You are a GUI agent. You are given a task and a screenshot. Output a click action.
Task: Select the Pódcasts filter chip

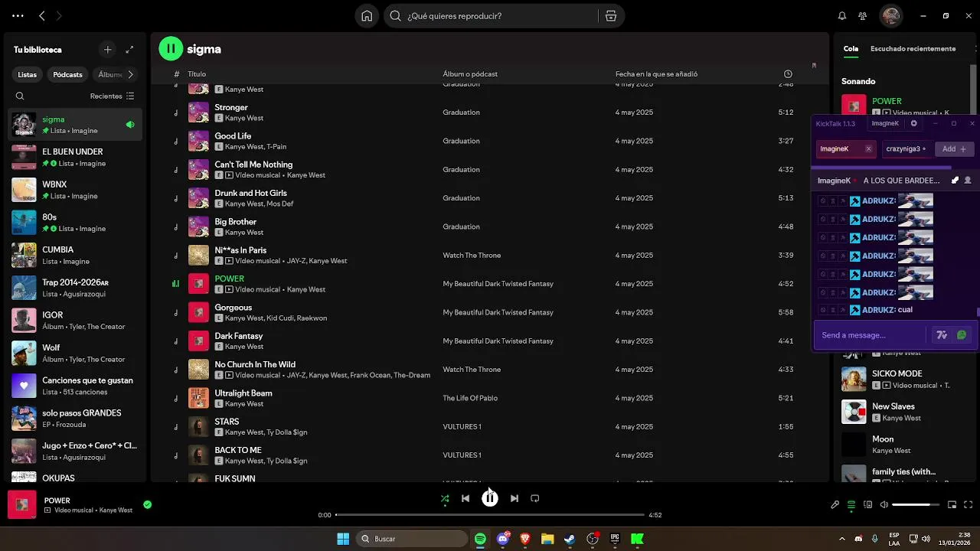(x=67, y=75)
